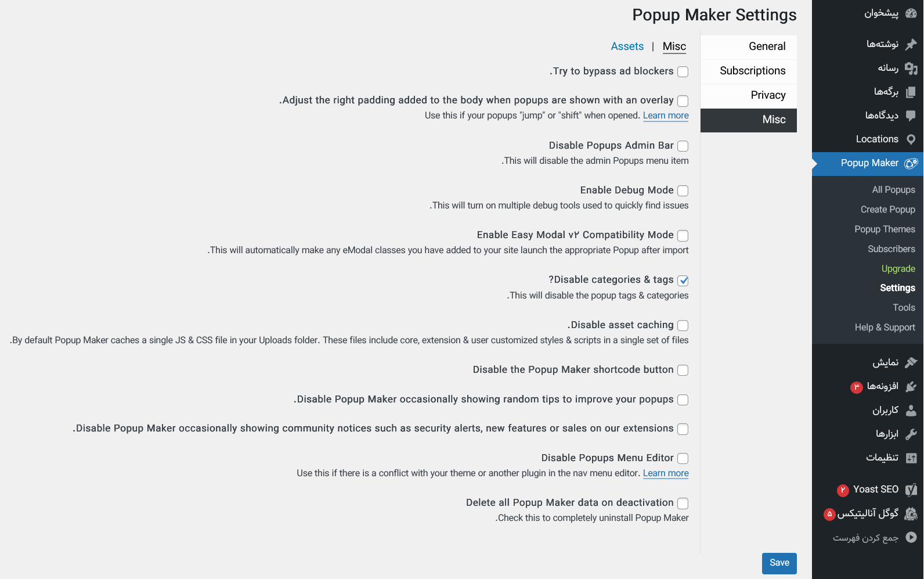Uncheck Disable categories & tags checkbox
This screenshot has width=924, height=579.
pyautogui.click(x=683, y=280)
